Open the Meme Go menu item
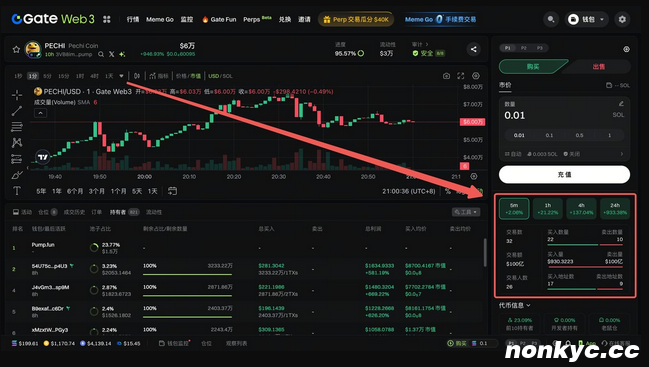 coord(160,19)
